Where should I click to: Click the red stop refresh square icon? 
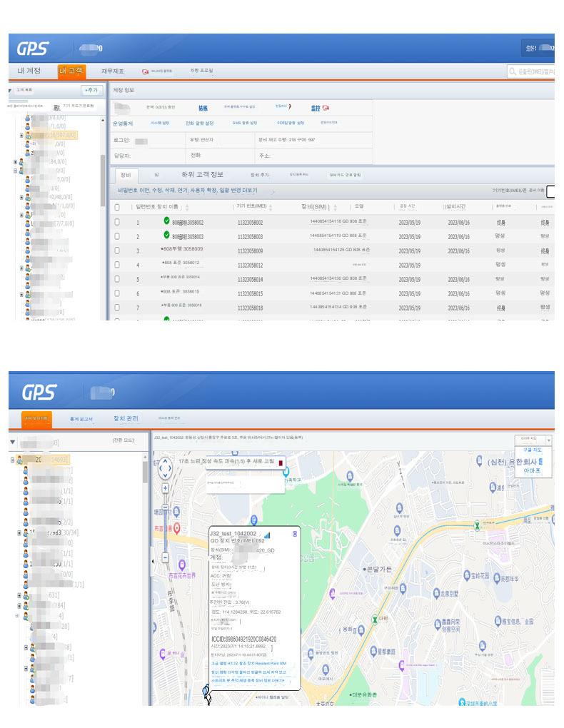click(281, 462)
